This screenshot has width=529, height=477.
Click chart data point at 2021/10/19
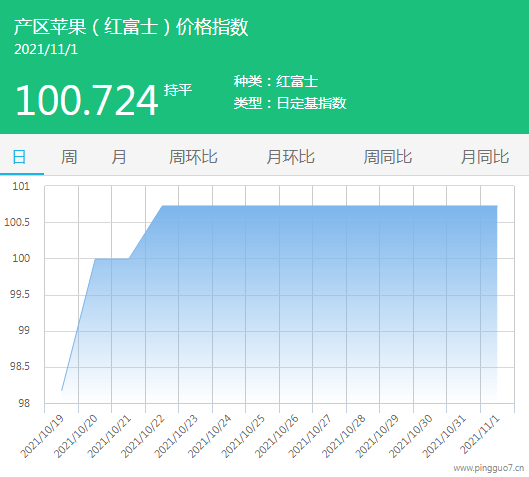[x=62, y=390]
